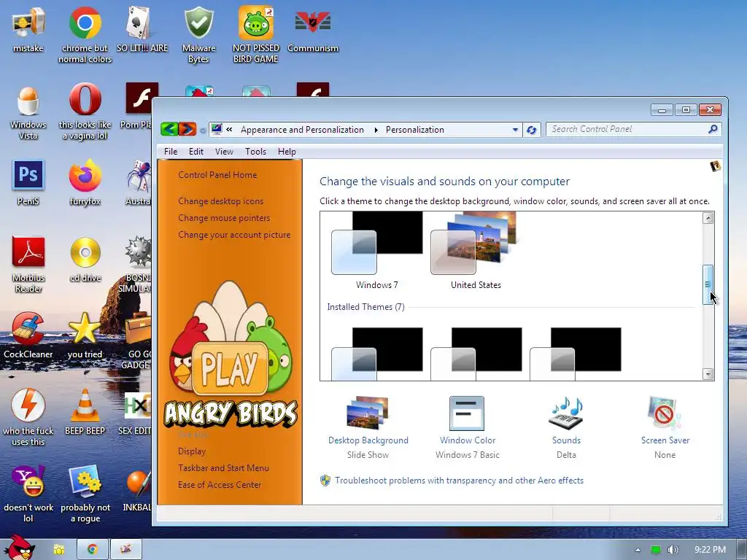This screenshot has height=560, width=747.
Task: Launch 'chrome but normal colors' desktop shortcut
Action: click(85, 34)
